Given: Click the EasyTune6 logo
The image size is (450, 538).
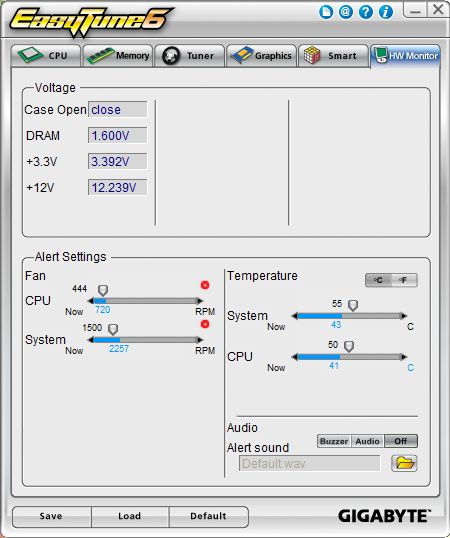Looking at the screenshot, I should (x=91, y=21).
